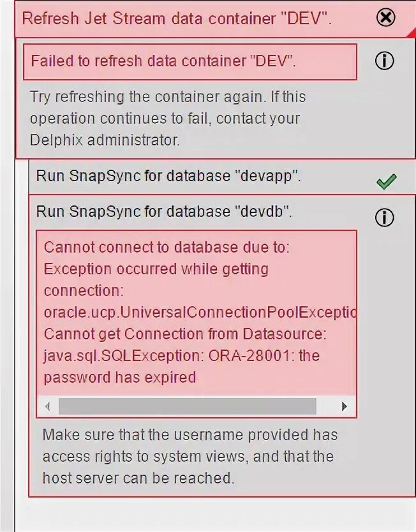Viewport: 416px width, 532px height.
Task: Click 'Make sure that the username provided' hint
Action: [x=189, y=435]
